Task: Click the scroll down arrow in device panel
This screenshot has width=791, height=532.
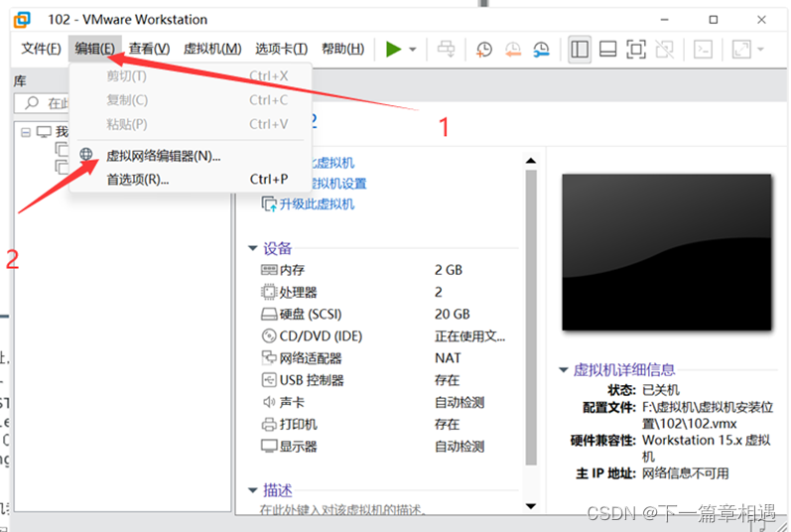Action: coord(530,506)
